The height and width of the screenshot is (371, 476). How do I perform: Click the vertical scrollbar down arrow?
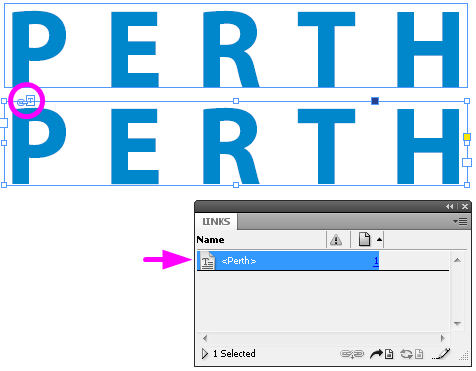point(457,323)
